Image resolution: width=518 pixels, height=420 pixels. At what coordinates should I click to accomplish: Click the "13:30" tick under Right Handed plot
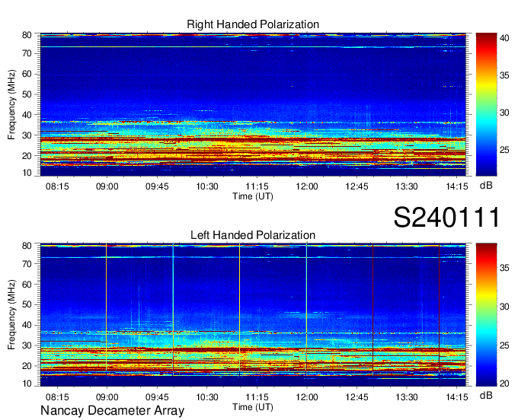[x=407, y=186]
